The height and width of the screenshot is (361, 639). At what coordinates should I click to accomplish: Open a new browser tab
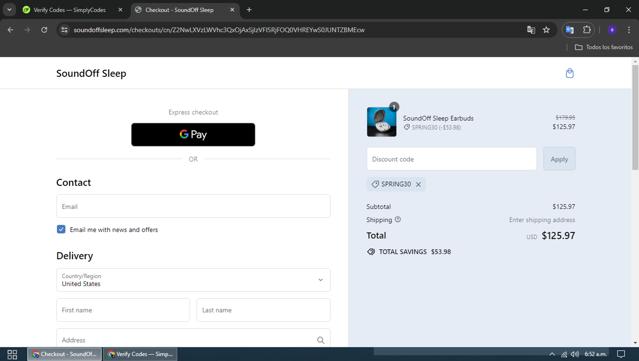click(x=249, y=10)
